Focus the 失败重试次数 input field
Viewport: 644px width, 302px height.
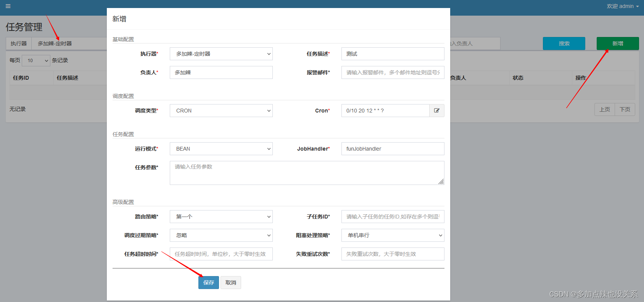393,254
